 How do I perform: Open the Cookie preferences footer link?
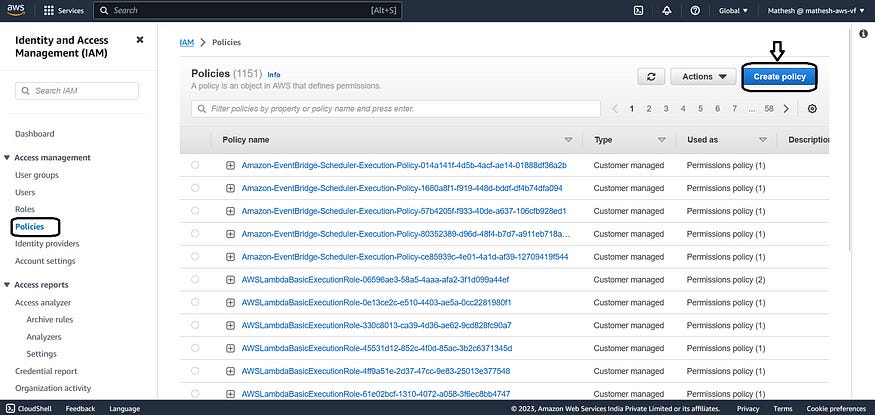click(x=836, y=408)
